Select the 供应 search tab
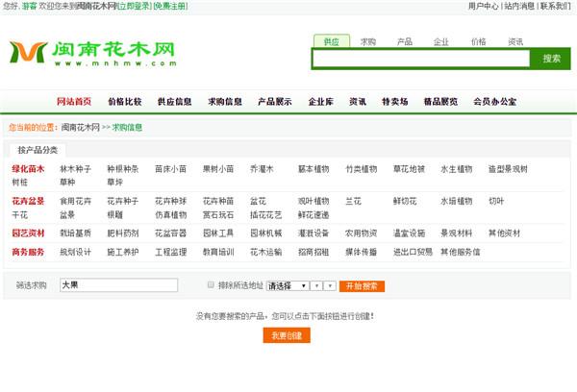The width and height of the screenshot is (577, 392). click(x=330, y=41)
